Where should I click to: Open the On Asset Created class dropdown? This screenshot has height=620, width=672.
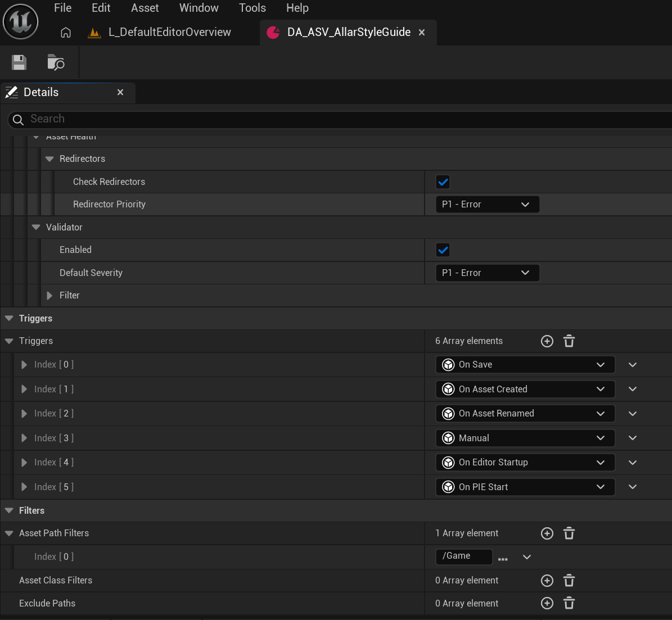tap(525, 389)
